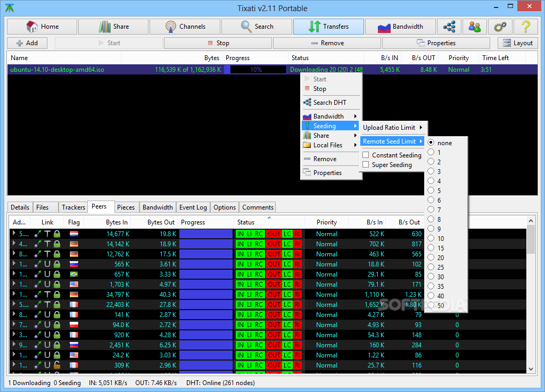Click the Properties toolbar button
545x392 pixels.
tap(436, 43)
